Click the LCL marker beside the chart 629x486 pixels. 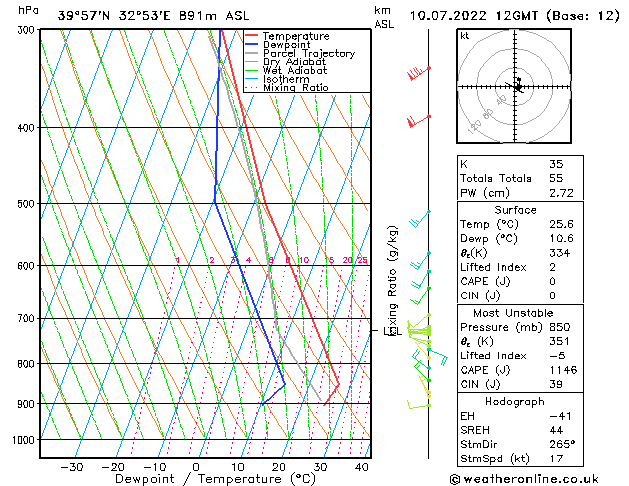point(392,330)
